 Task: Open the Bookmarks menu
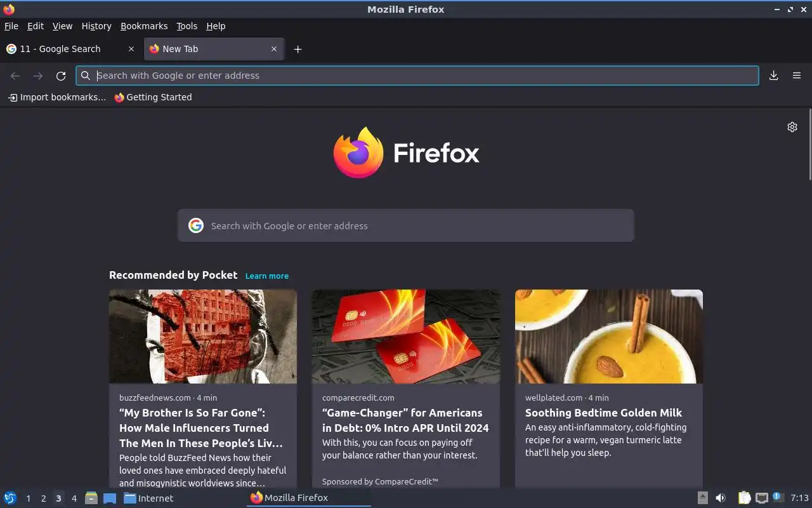click(144, 26)
